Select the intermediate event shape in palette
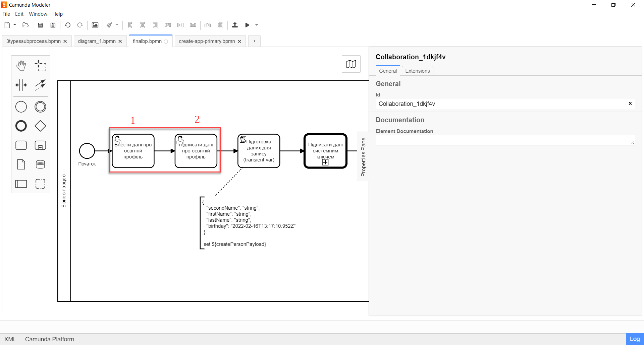This screenshot has width=644, height=345. pyautogui.click(x=40, y=107)
